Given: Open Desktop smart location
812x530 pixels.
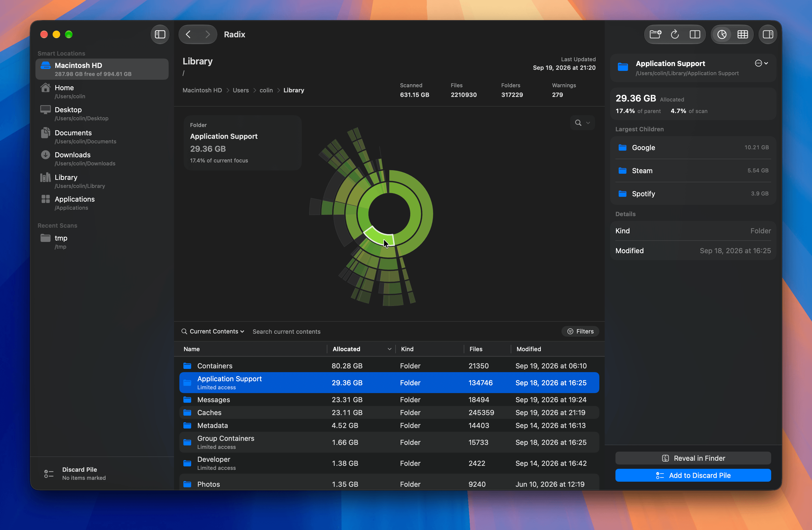Looking at the screenshot, I should (x=102, y=114).
